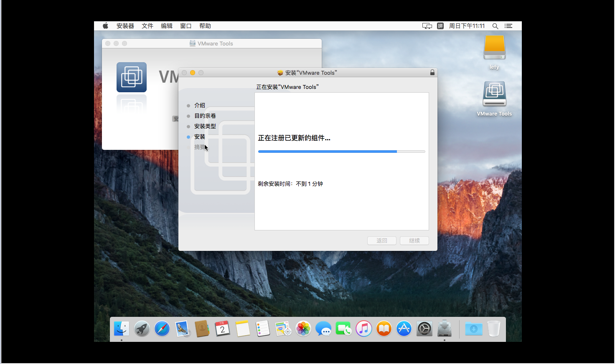The height and width of the screenshot is (364, 615).
Task: Open the Finder icon in the Dock
Action: 122,329
